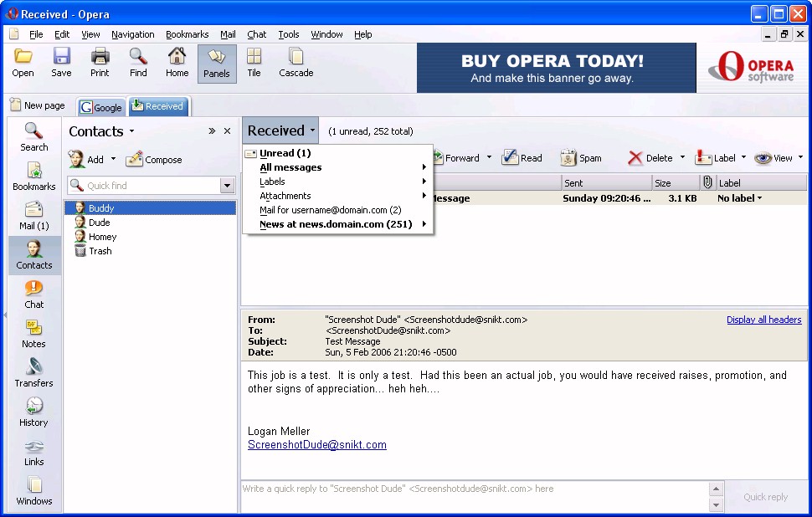Click the Buy Opera Today banner

pos(556,68)
